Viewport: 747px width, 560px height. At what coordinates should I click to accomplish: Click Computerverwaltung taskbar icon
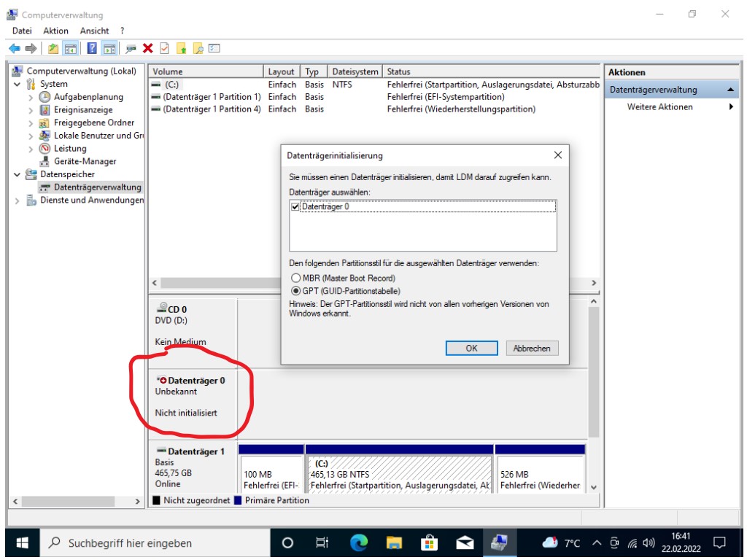pyautogui.click(x=499, y=542)
